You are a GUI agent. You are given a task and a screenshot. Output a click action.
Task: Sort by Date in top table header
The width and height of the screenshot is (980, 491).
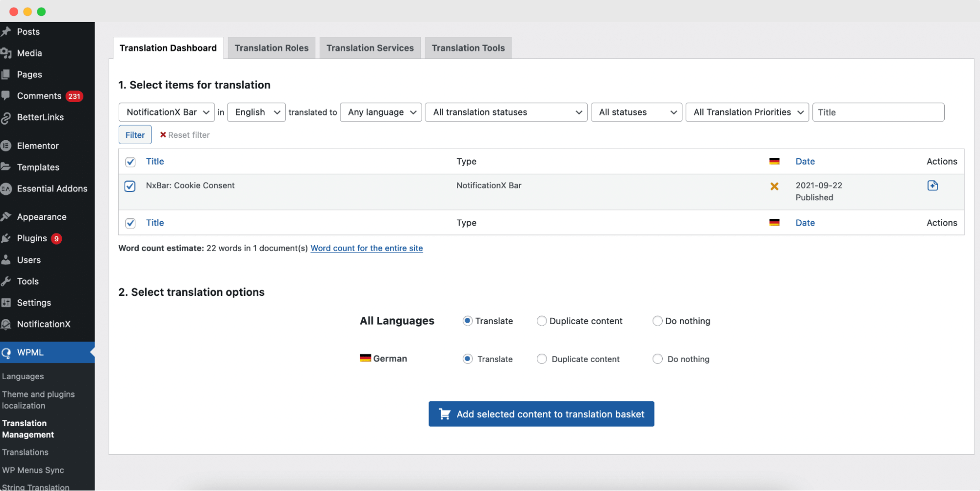[x=805, y=161]
